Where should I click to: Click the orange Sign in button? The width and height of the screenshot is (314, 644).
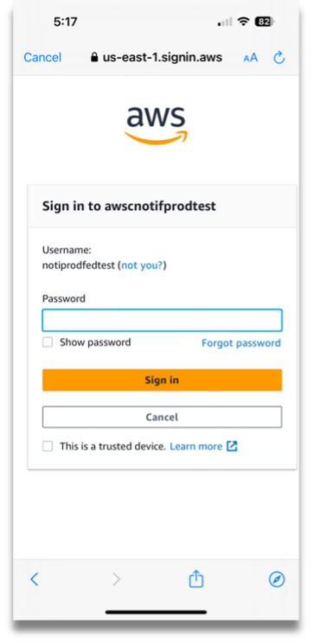tap(162, 379)
